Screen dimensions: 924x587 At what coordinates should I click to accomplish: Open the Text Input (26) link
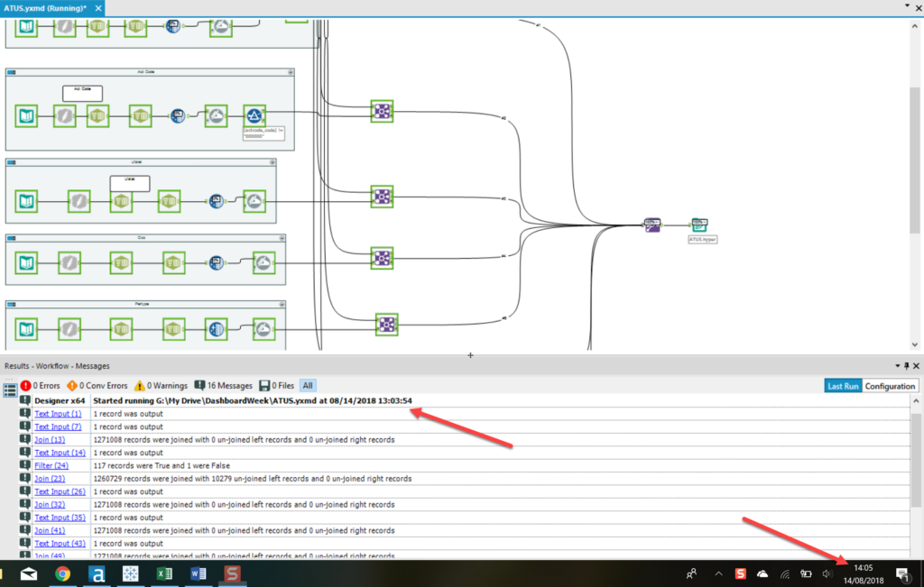(60, 491)
